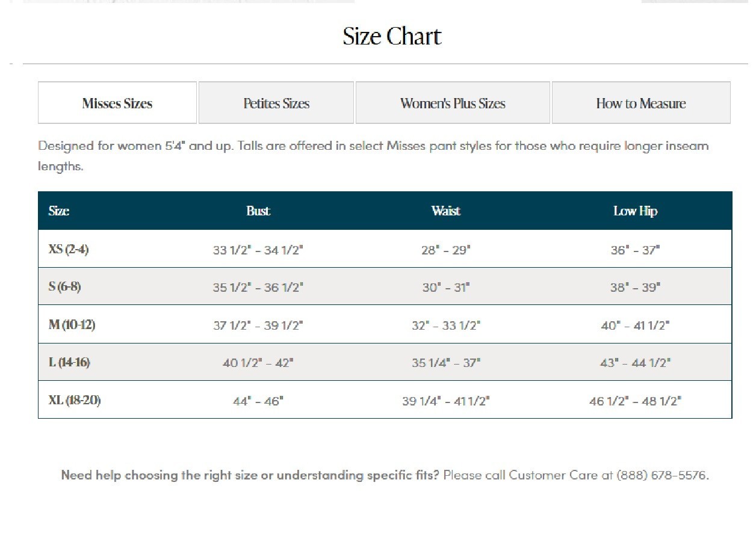
Task: Click the M waist measurement 32" - 33 1/2"
Action: tap(446, 325)
